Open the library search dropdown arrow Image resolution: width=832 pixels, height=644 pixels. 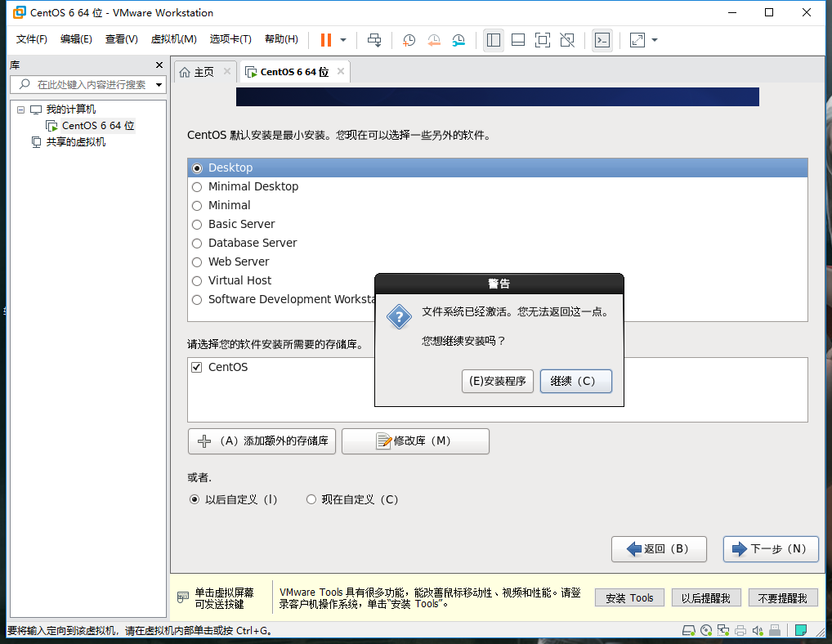(159, 84)
